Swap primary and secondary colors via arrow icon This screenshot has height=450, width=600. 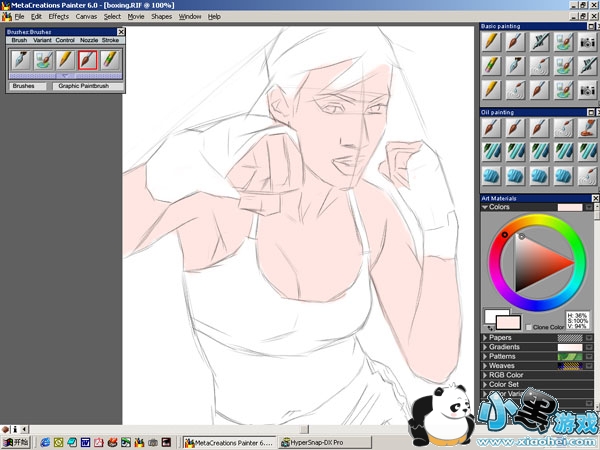pos(488,330)
